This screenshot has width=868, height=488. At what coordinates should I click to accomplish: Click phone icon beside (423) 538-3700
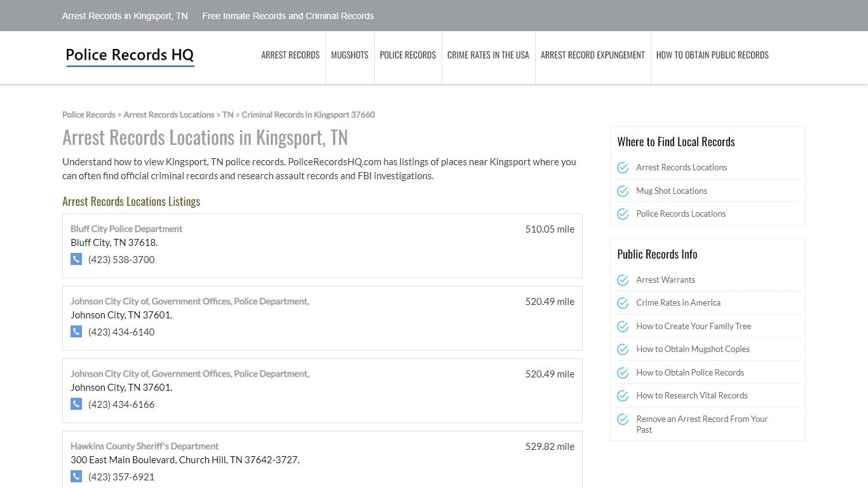(x=76, y=259)
